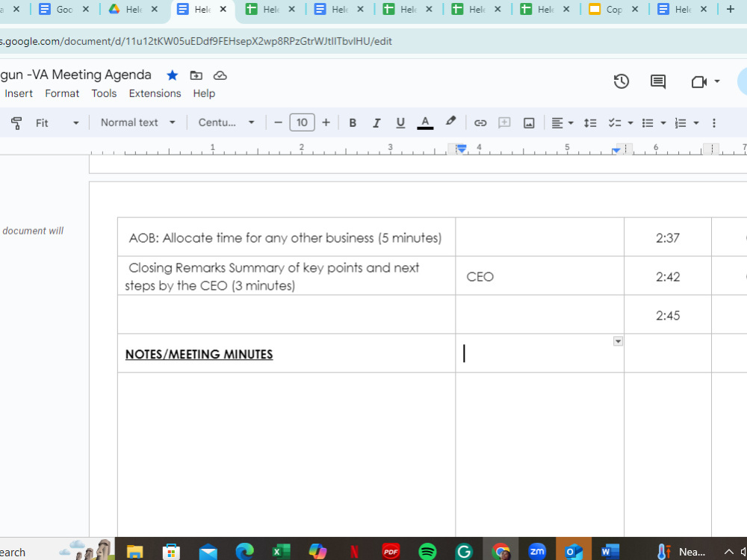Image resolution: width=747 pixels, height=560 pixels.
Task: Open Zoom from the taskbar
Action: point(537,552)
